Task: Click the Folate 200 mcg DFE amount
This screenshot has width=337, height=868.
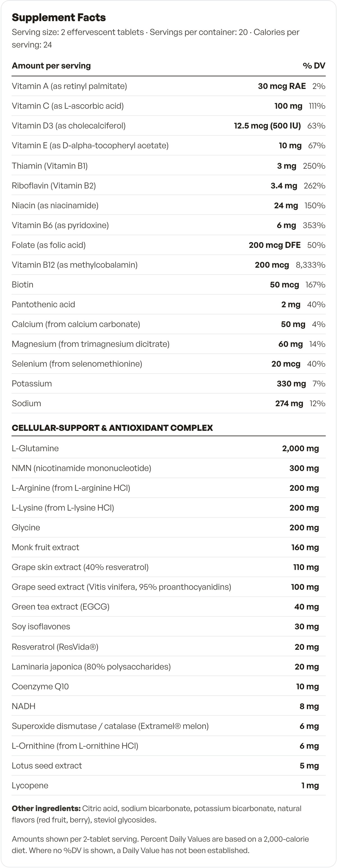Action: [275, 245]
